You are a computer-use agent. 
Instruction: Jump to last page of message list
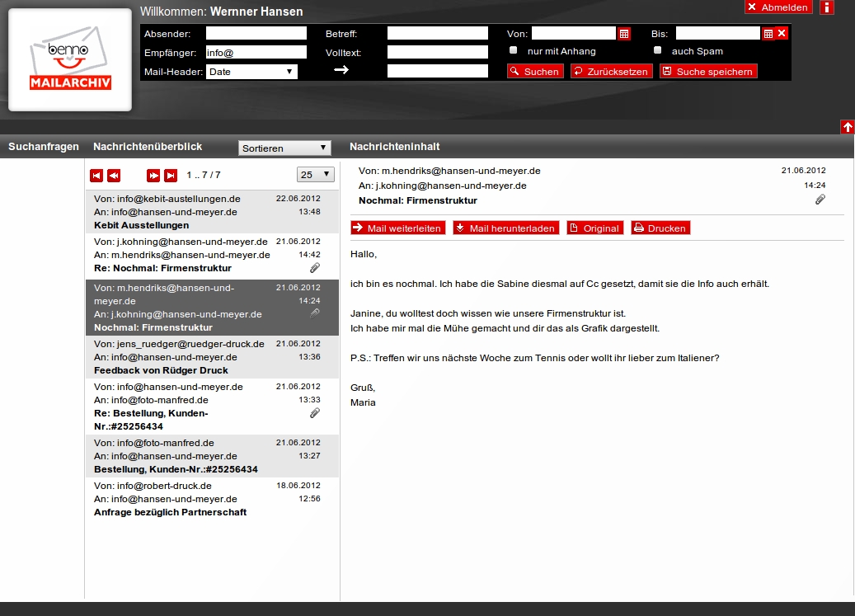tap(171, 176)
